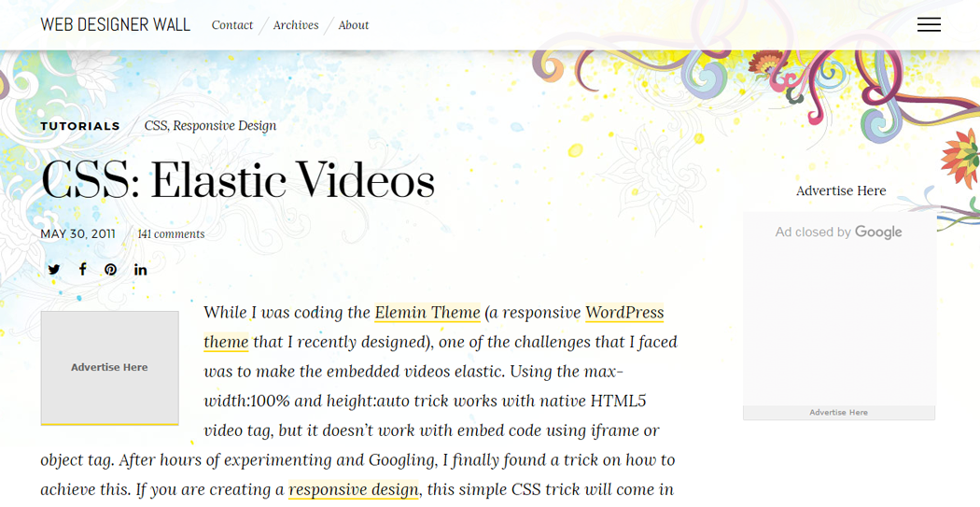The image size is (980, 507).
Task: Click the sidebar Advertise Here heading
Action: (x=841, y=191)
